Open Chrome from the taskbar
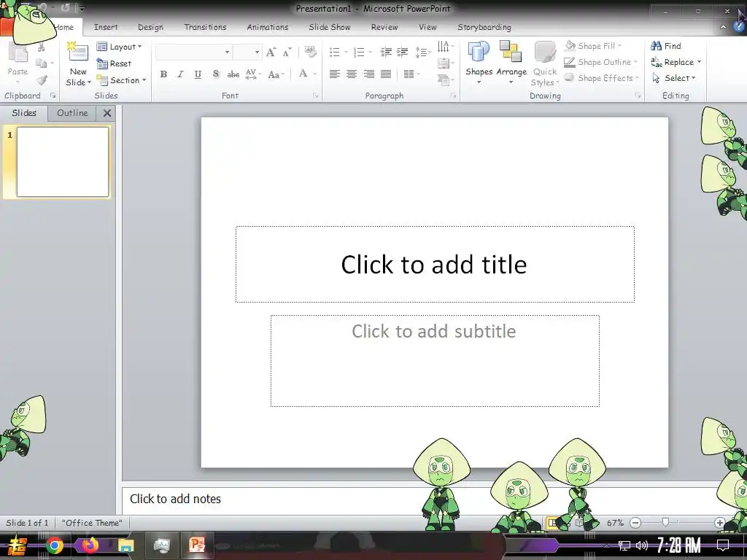 tap(55, 545)
